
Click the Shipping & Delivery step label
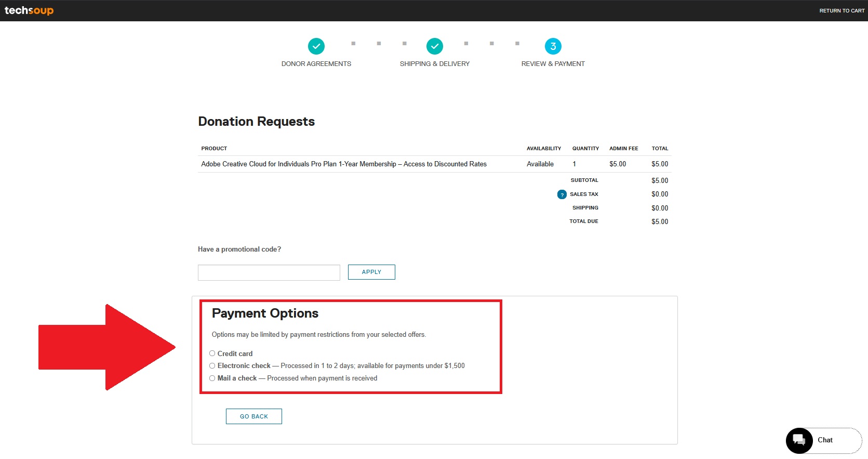point(435,63)
